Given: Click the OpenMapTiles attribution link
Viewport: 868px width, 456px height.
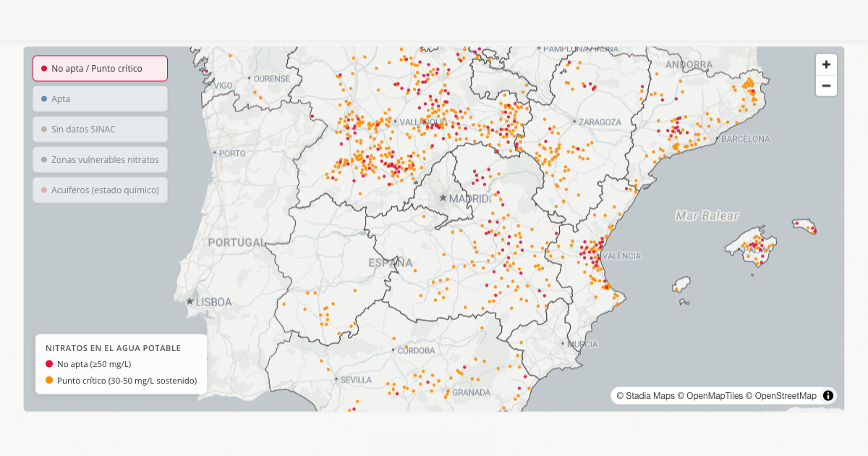Looking at the screenshot, I should [x=715, y=395].
